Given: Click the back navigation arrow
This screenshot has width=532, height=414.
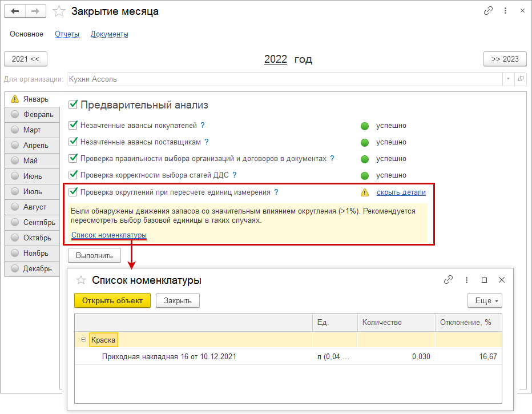Looking at the screenshot, I should 15,11.
